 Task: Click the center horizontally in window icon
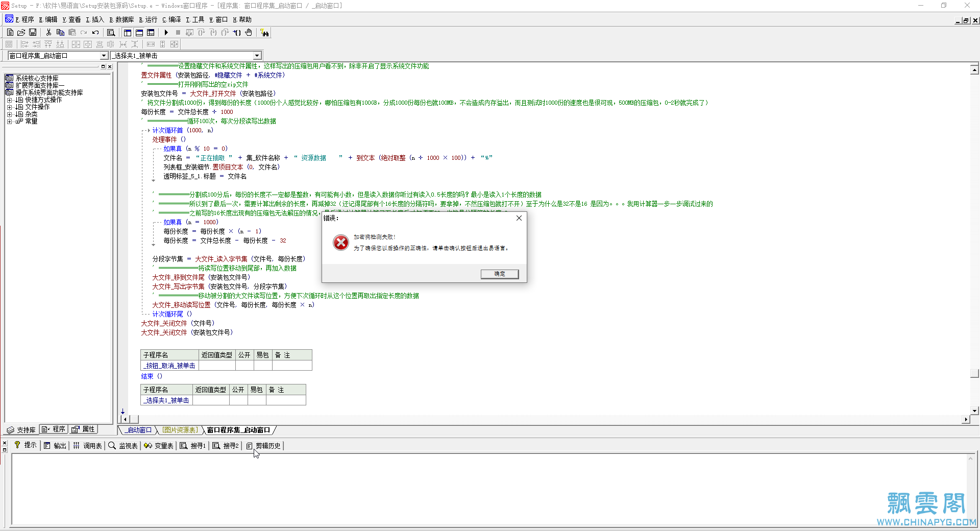76,44
